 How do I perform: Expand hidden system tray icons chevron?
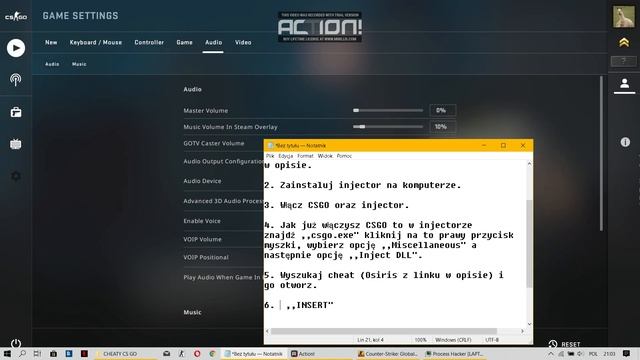[551, 354]
